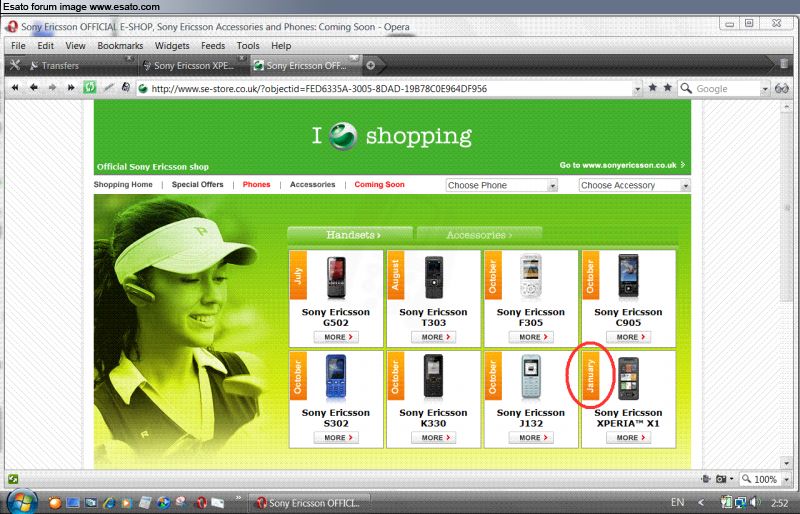Select the Accessories tab above phone grid
800x514 pixels.
pos(479,235)
